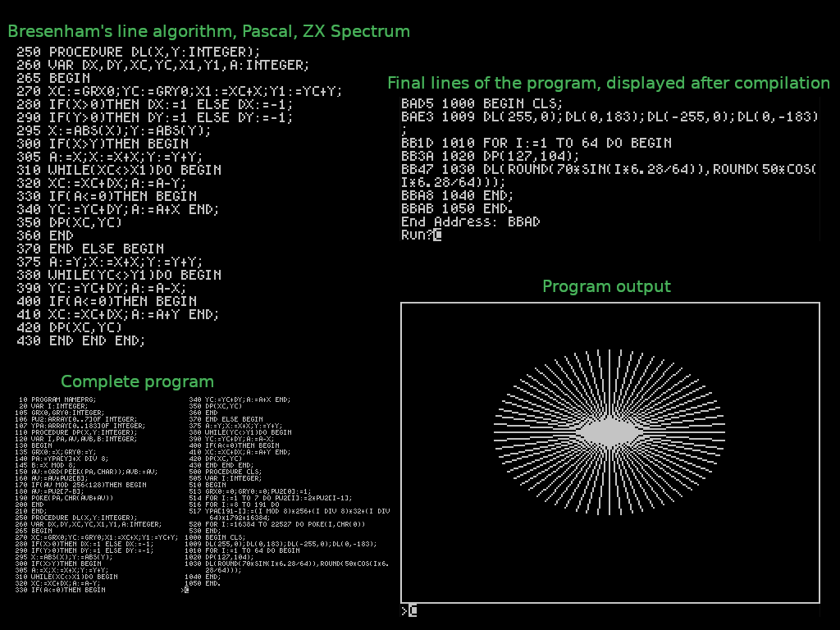Click the Run? prompt cursor
Viewport: 840px width, 630px height.
point(437,235)
